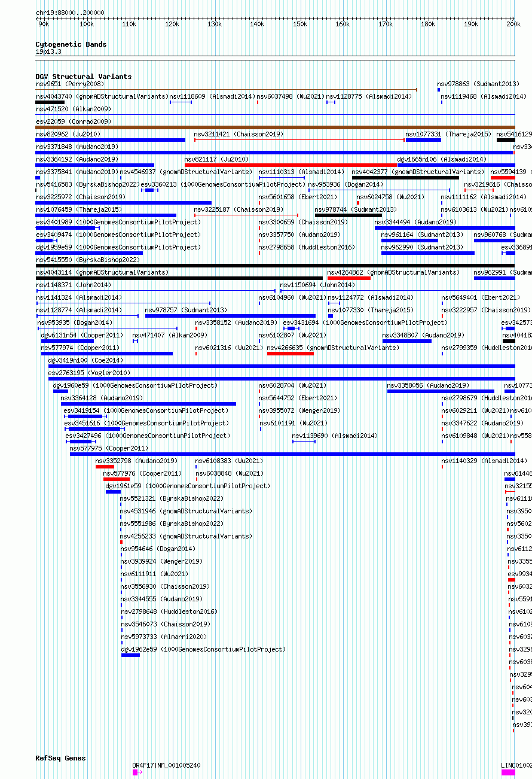This screenshot has height=779, width=532.
Task: Click the black nsv5415550 ByrskaBishop2022 bar
Action: tap(275, 266)
